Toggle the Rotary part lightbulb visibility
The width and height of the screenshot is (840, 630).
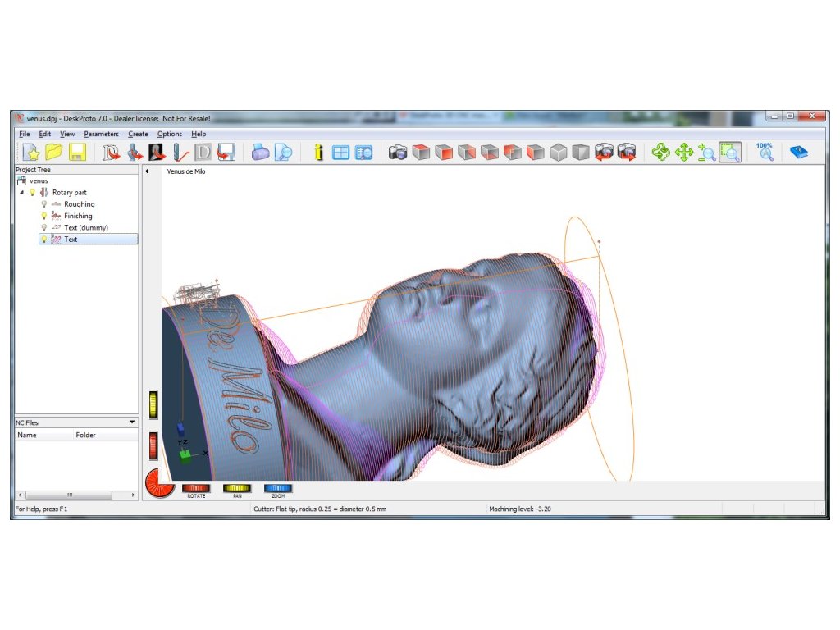coord(32,192)
